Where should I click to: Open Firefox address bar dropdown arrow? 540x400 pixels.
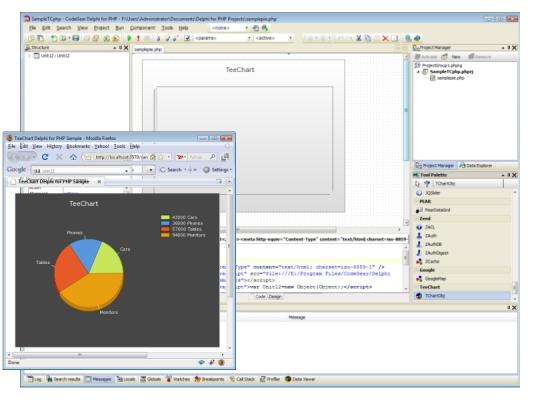click(168, 157)
